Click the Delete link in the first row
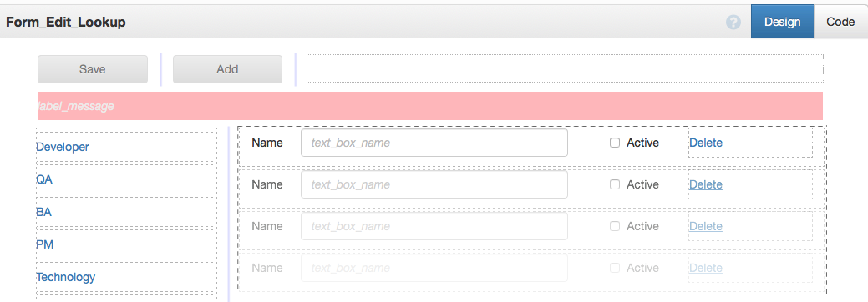This screenshot has height=302, width=868. [x=706, y=143]
